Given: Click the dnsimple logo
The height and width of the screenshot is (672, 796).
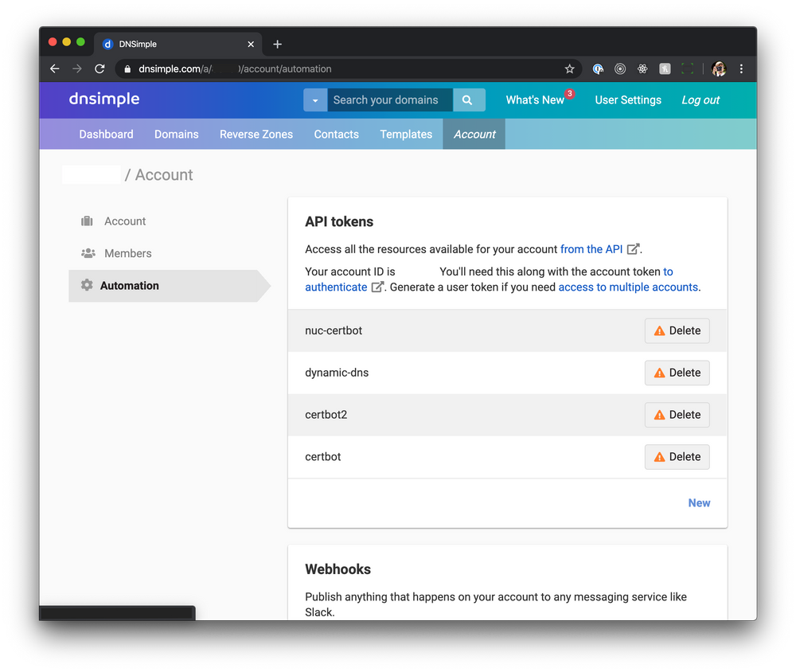Looking at the screenshot, I should [103, 100].
